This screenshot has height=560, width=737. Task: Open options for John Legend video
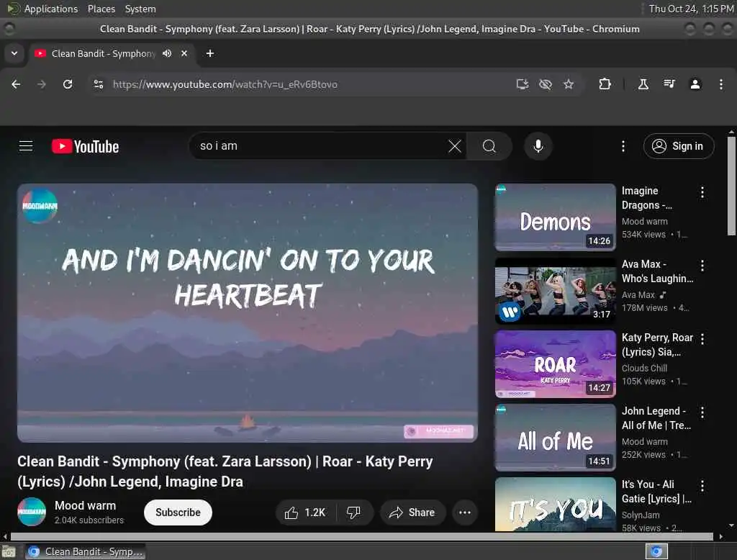pos(702,412)
